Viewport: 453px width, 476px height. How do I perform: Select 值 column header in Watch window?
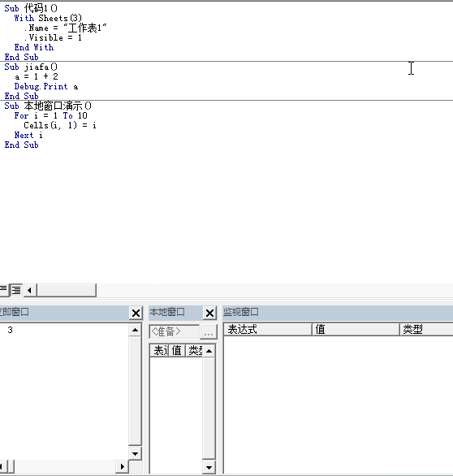356,329
